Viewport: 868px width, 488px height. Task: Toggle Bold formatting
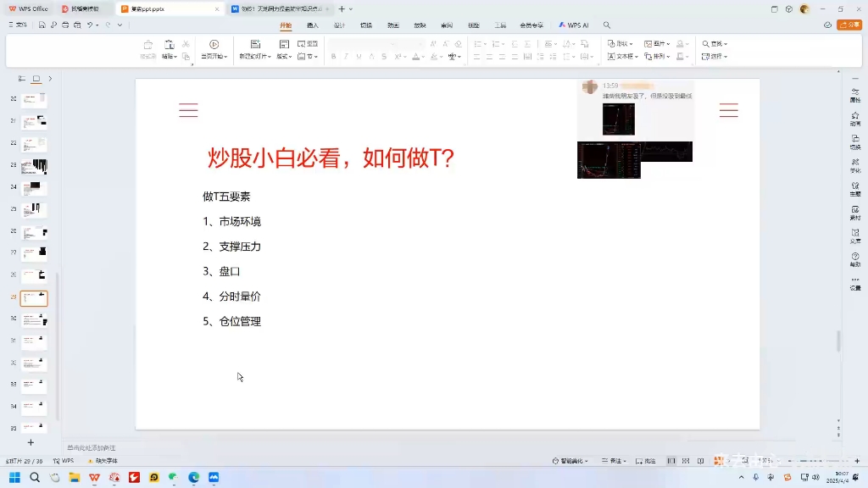click(333, 57)
